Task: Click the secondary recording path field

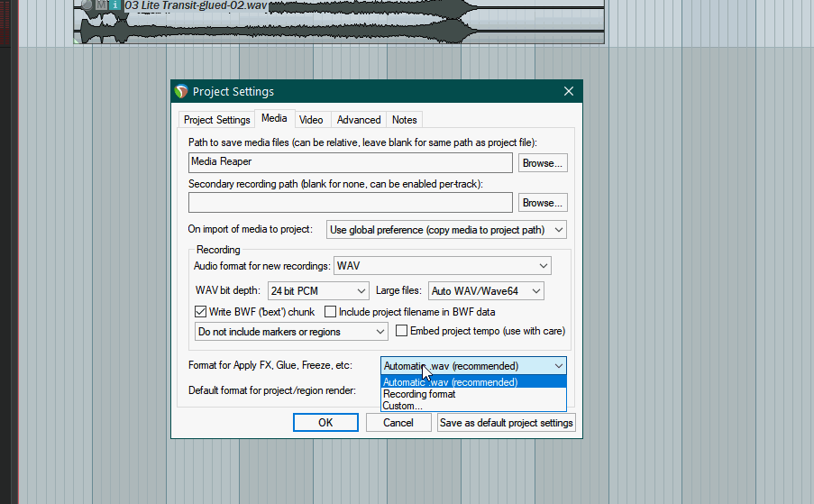Action: [x=351, y=203]
